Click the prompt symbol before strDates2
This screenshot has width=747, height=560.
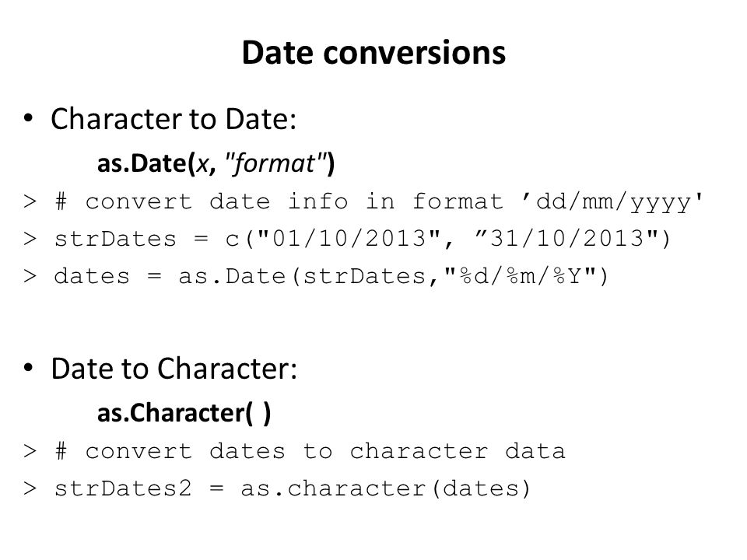click(30, 489)
